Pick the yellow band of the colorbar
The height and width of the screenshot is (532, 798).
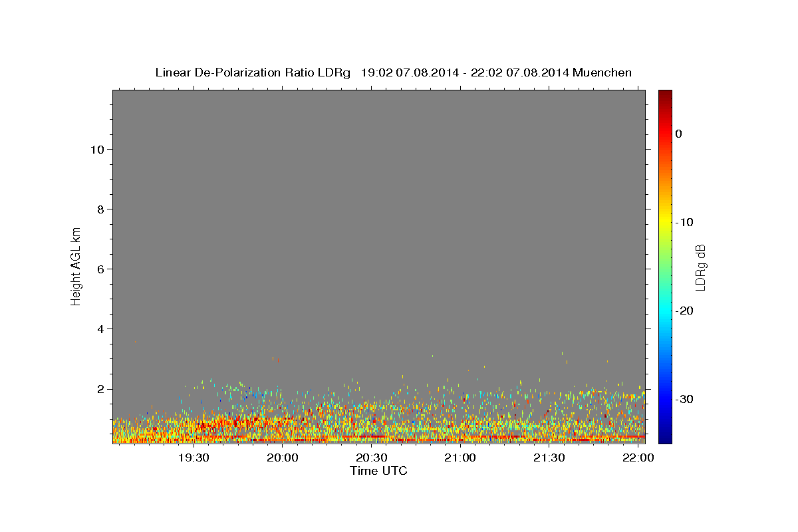pyautogui.click(x=665, y=222)
